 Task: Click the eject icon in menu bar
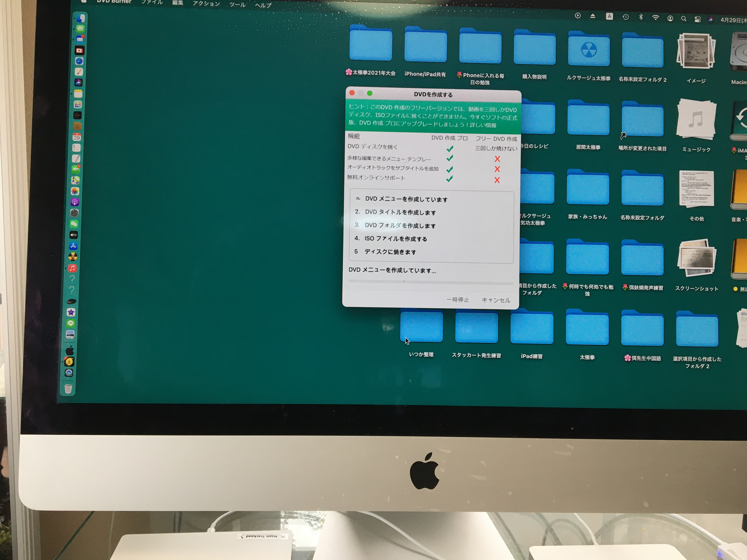(x=593, y=16)
